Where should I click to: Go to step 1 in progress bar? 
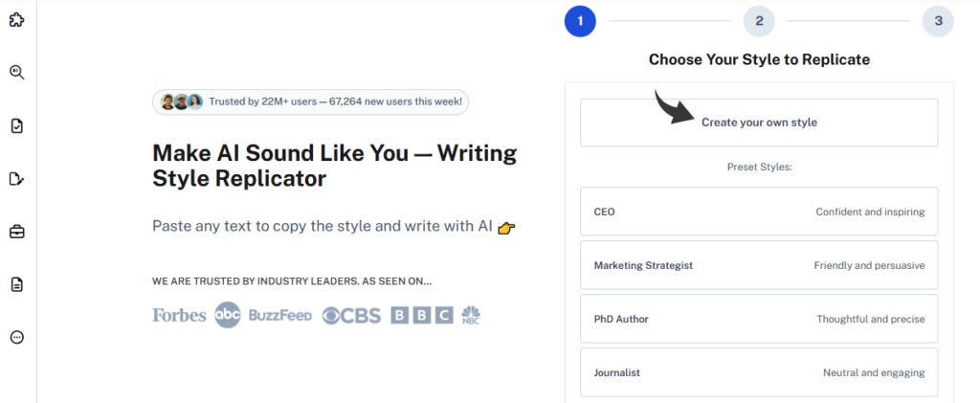point(580,20)
